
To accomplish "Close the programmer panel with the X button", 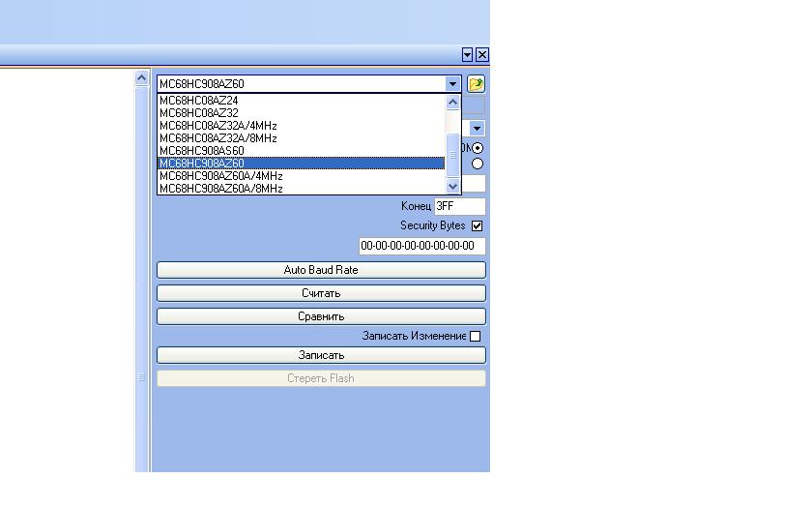I will click(482, 54).
